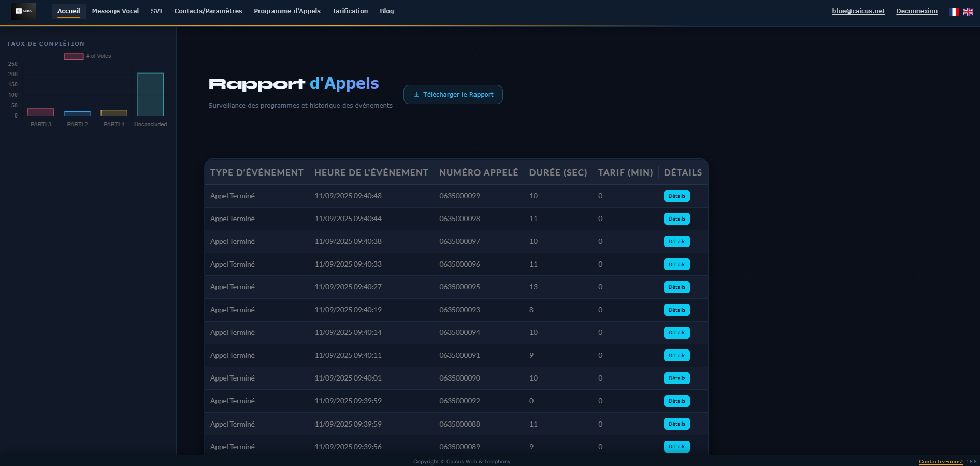
Task: View the Tarification page
Action: click(350, 11)
